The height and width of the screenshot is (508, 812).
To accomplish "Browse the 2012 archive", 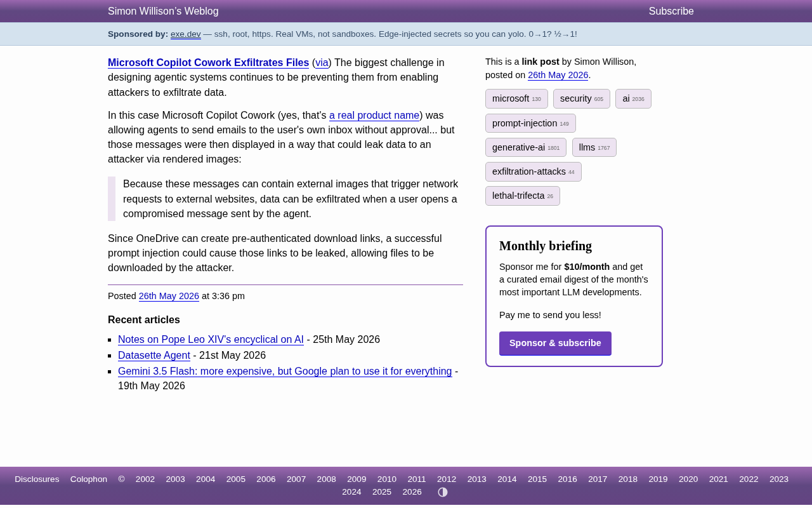I will pos(447,479).
